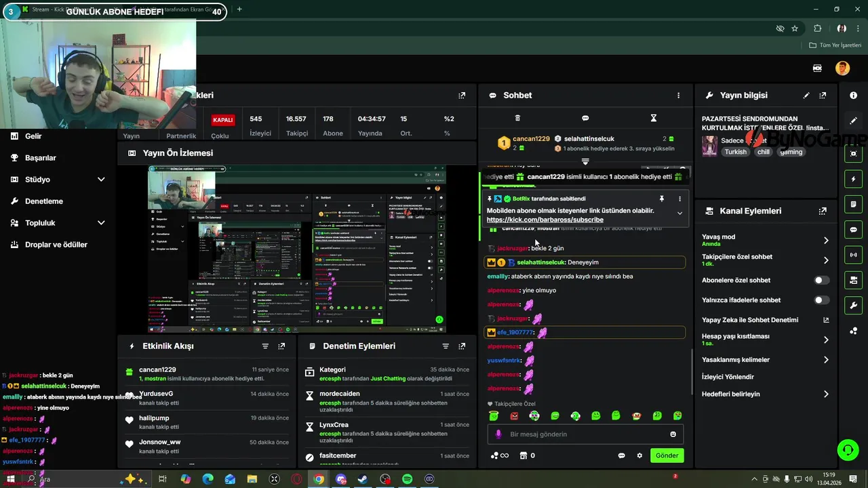Pop out the Etkinlik Akışı panel

tap(281, 346)
